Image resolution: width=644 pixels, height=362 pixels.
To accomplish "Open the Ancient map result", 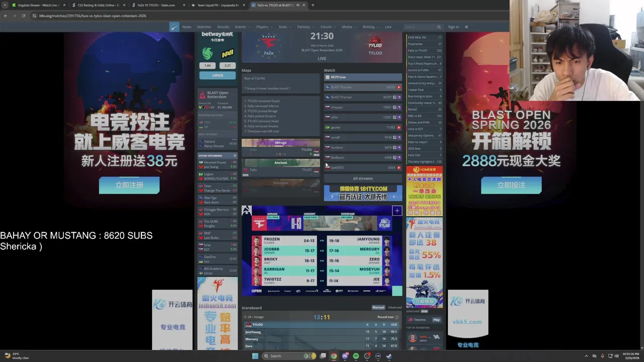I will coord(281,168).
